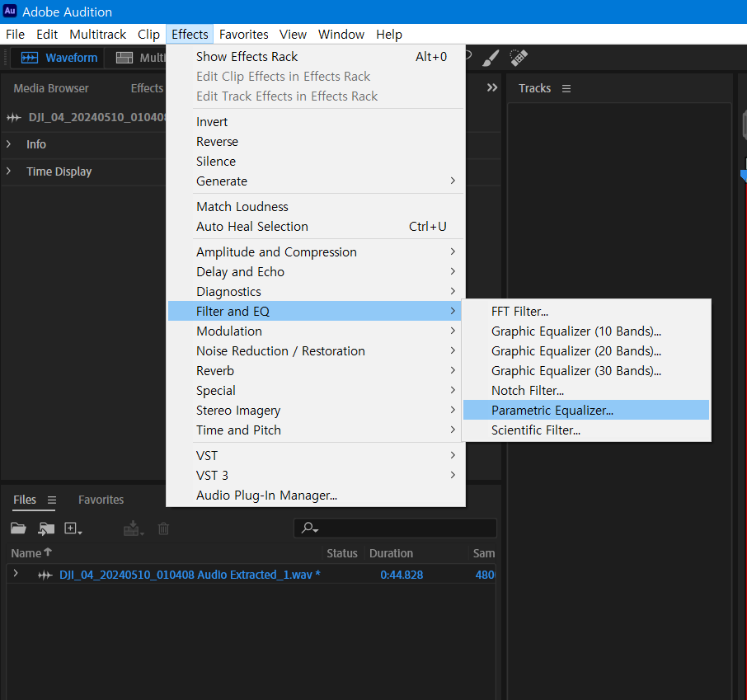
Task: Open the Clip menu
Action: click(x=148, y=35)
